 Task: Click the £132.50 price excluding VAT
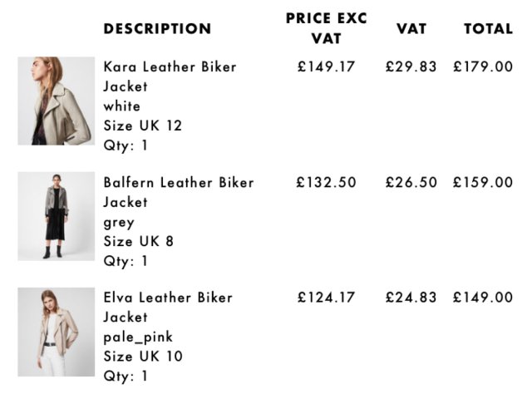[x=326, y=182]
